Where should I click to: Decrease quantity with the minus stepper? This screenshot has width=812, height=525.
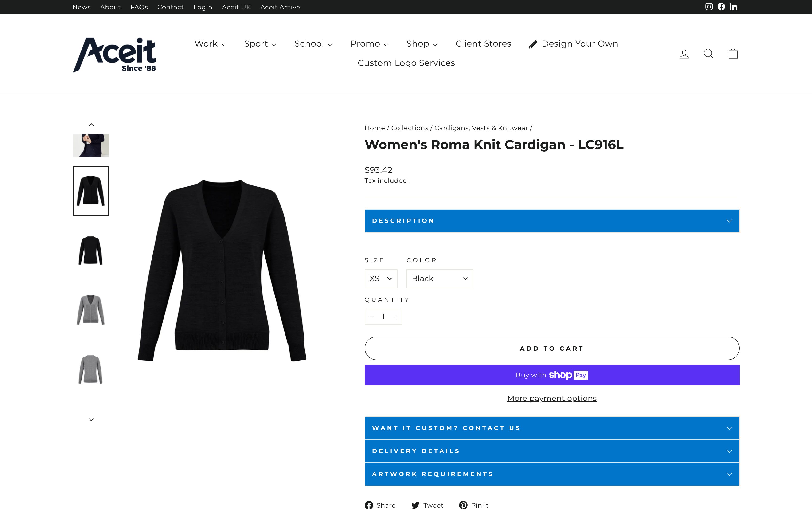coord(371,317)
